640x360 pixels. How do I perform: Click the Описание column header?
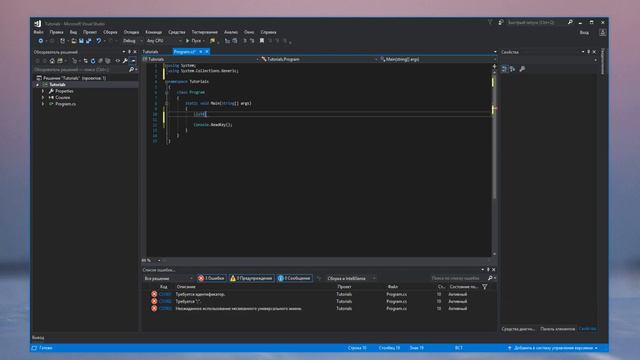186,287
